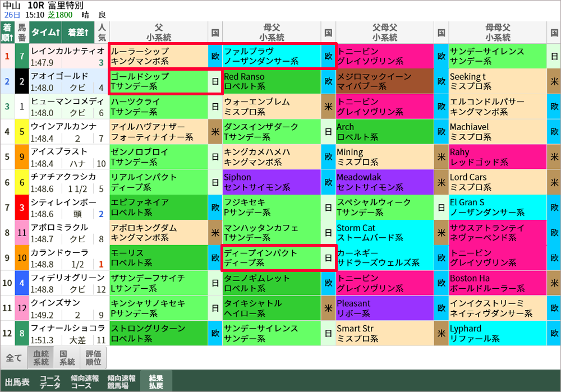Select the 血統系統 filter tab
The width and height of the screenshot is (561, 392).
click(x=41, y=358)
